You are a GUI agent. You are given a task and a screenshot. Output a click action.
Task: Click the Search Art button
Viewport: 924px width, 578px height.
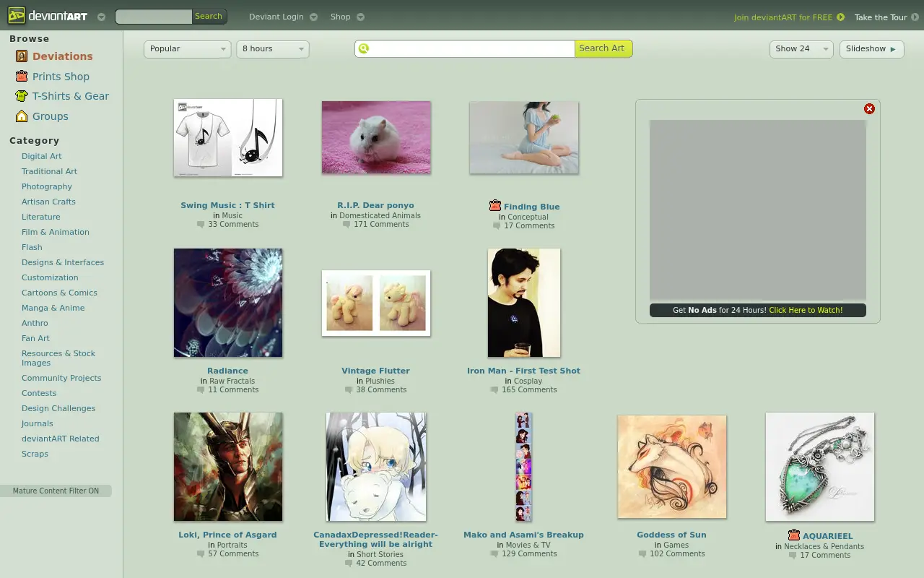point(603,48)
